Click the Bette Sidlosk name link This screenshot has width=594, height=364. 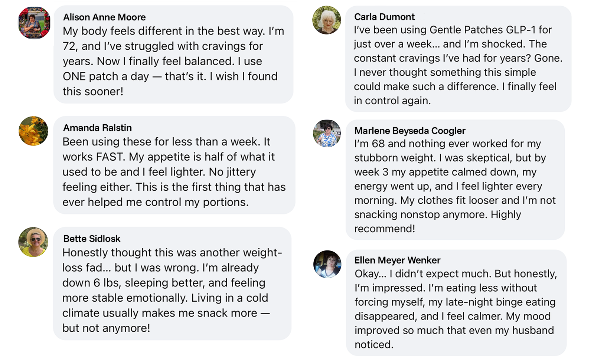pyautogui.click(x=92, y=239)
